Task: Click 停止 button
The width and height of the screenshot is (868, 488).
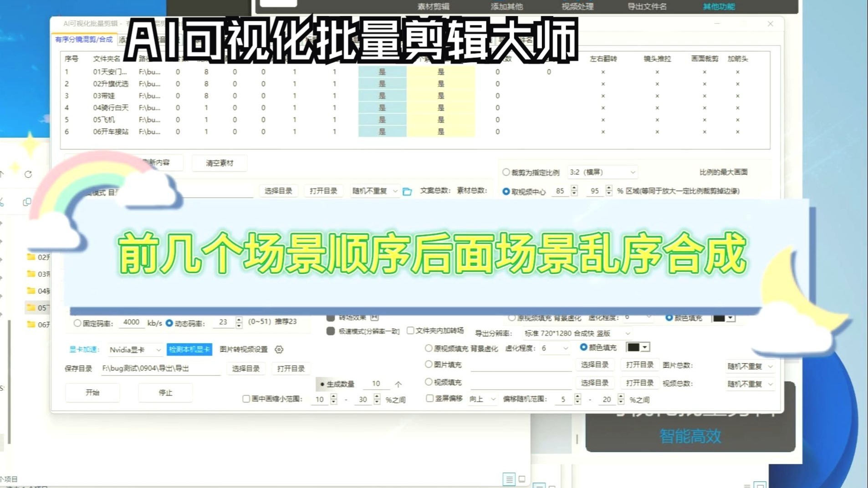Action: [165, 392]
